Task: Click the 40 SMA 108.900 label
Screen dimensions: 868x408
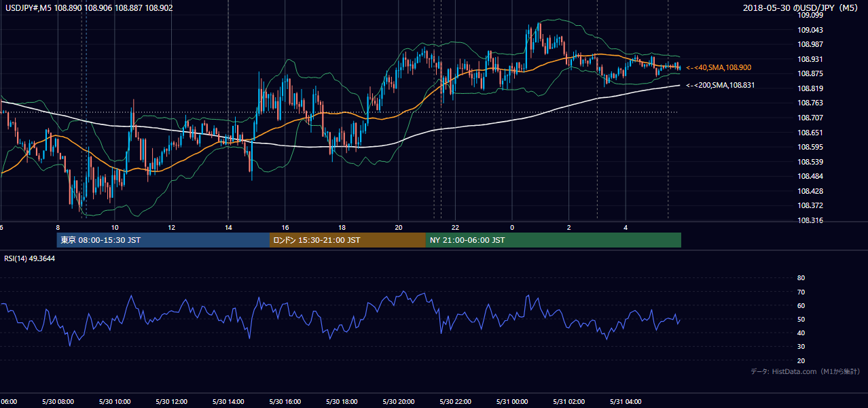Action: coord(719,68)
